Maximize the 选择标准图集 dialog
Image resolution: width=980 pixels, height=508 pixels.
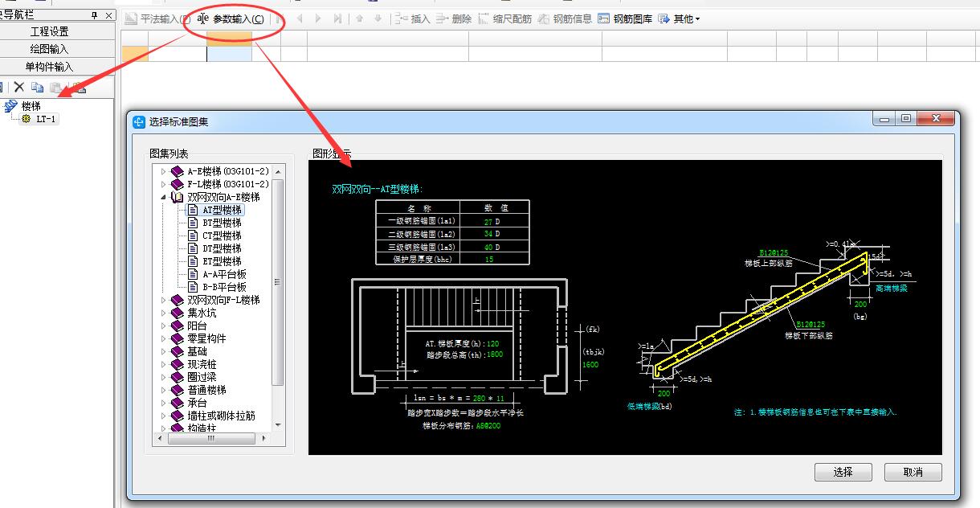(x=906, y=119)
